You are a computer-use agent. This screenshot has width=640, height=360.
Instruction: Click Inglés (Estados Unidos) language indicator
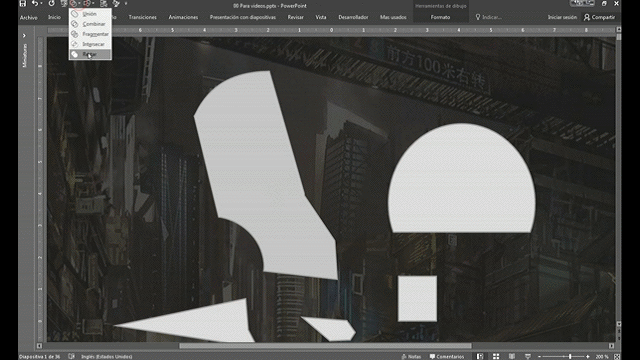pyautogui.click(x=106, y=356)
